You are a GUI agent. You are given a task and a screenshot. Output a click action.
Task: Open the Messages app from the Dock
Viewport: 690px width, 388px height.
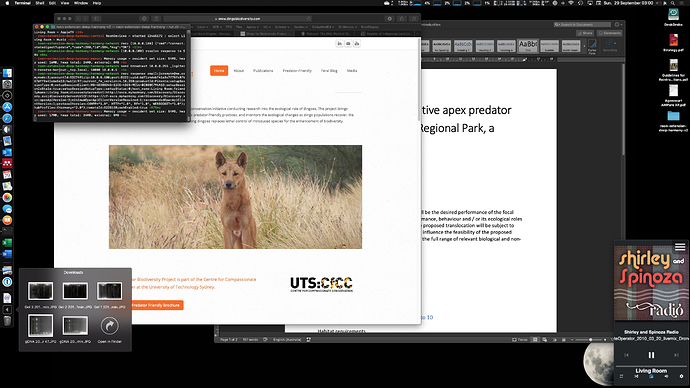point(7,209)
